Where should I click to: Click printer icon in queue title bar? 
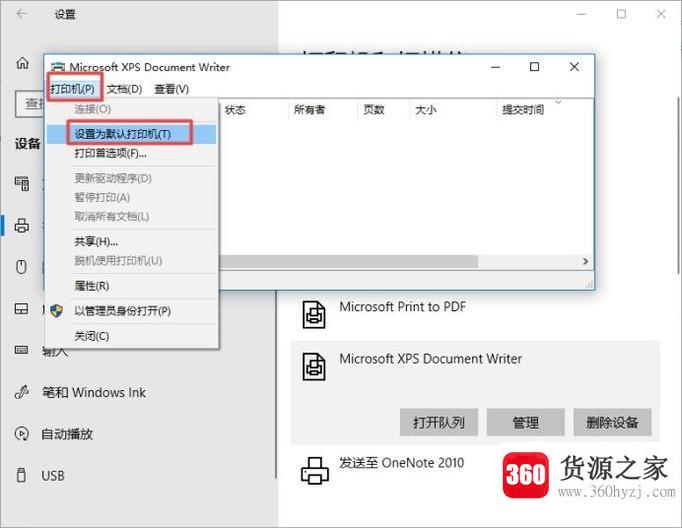tap(58, 67)
